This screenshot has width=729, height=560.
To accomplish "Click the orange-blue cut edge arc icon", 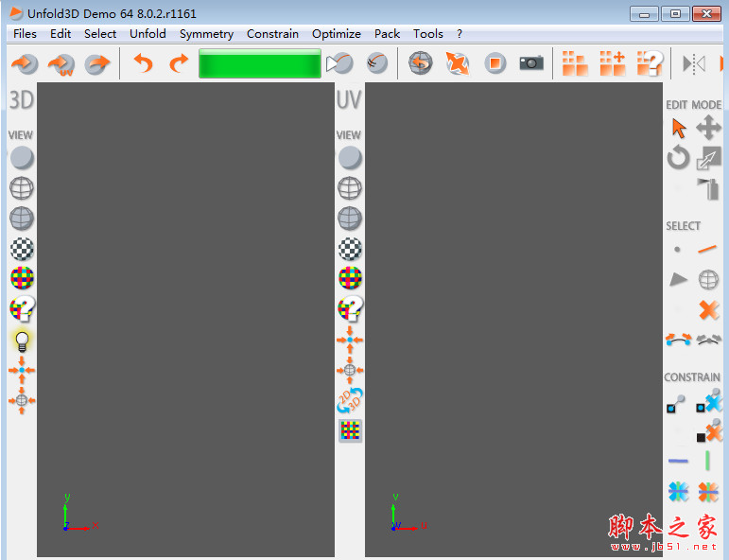I will (x=678, y=340).
